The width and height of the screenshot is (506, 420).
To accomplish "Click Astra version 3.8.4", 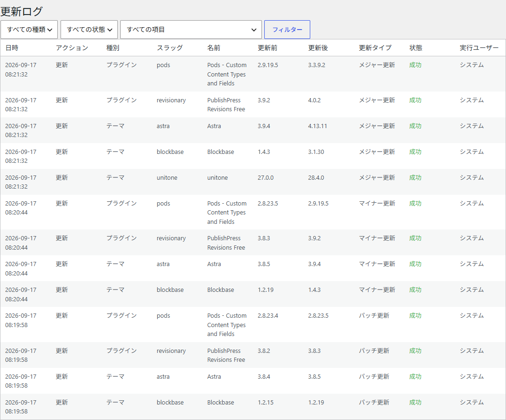I will click(264, 376).
